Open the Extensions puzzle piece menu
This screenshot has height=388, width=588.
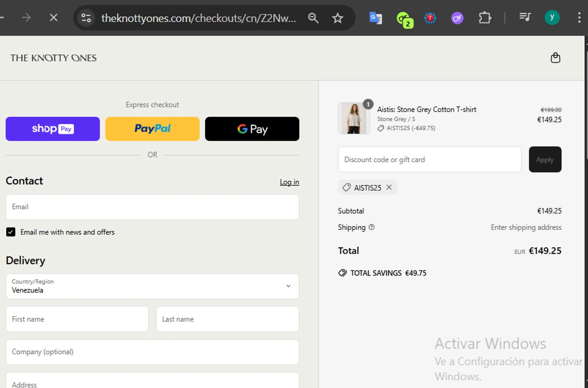[x=485, y=18]
